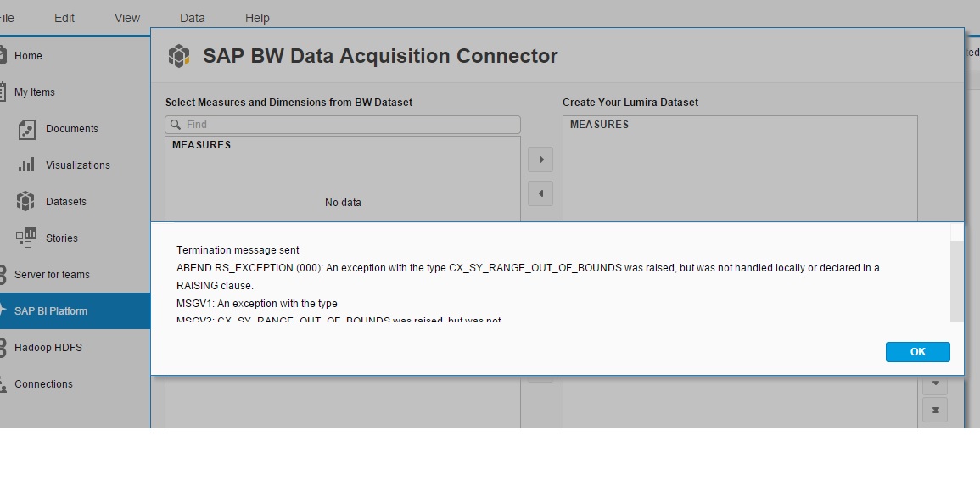The width and height of the screenshot is (980, 503).
Task: Click the Documents icon in sidebar
Action: click(x=26, y=129)
